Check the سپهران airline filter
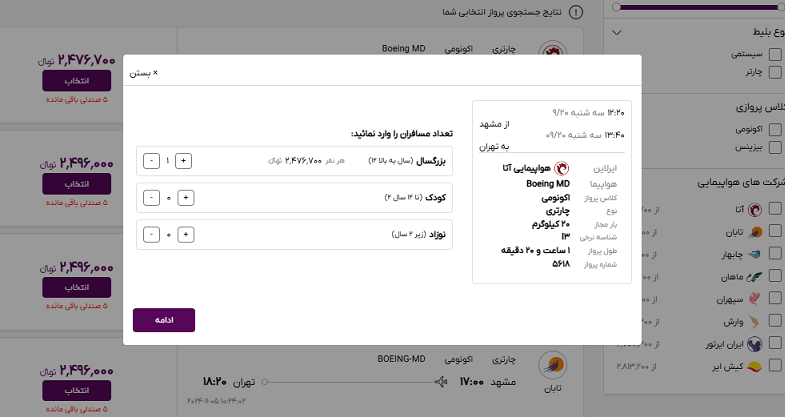785x417 pixels. (x=775, y=298)
